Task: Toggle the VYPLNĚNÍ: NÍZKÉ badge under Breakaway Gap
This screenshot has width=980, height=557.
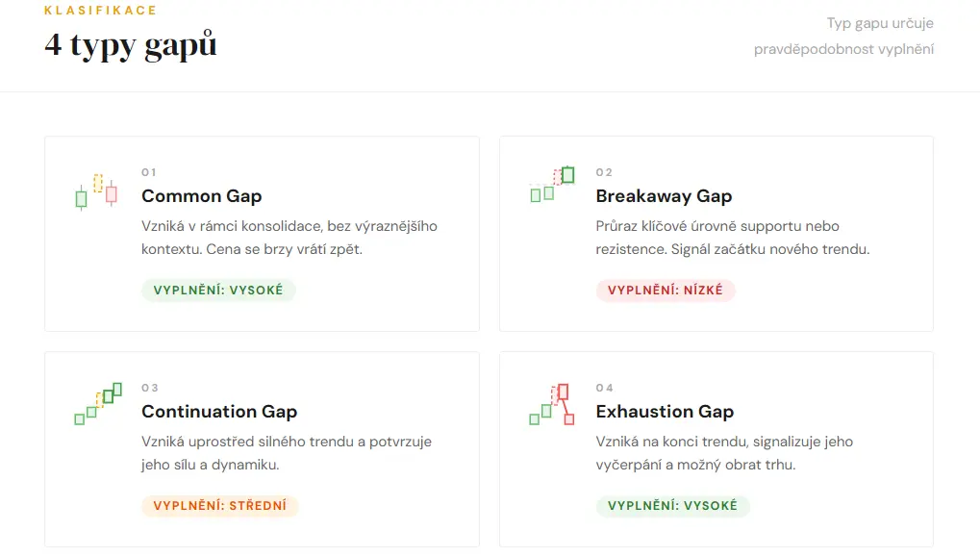Action: (x=666, y=290)
